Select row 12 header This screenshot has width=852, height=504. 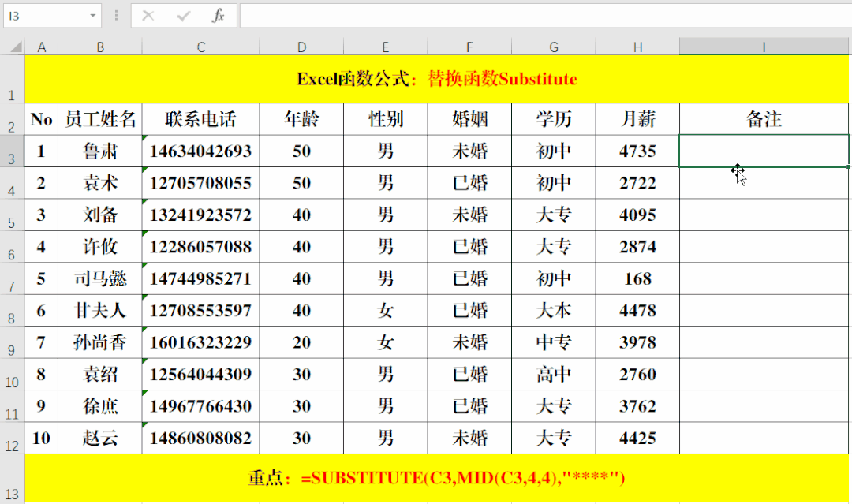pyautogui.click(x=12, y=439)
